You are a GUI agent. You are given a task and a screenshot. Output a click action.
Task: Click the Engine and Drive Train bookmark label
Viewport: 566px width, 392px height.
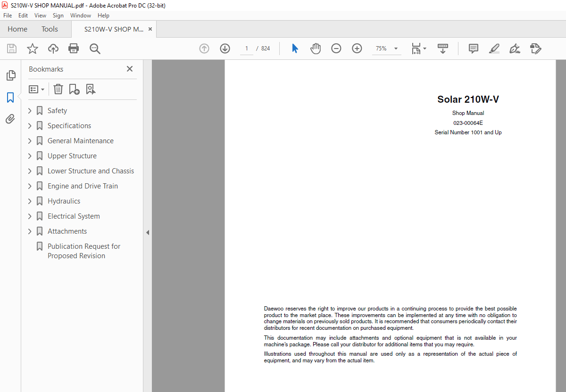coord(83,186)
